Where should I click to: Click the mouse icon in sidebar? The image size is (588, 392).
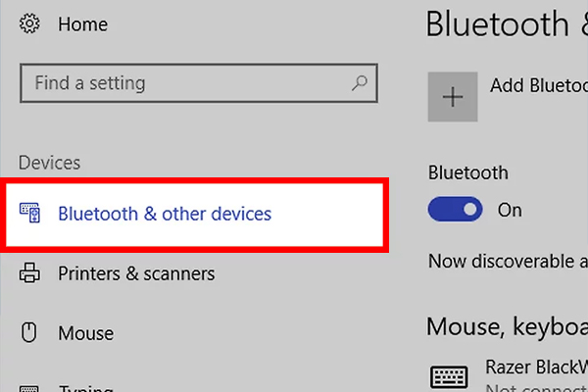pos(29,333)
